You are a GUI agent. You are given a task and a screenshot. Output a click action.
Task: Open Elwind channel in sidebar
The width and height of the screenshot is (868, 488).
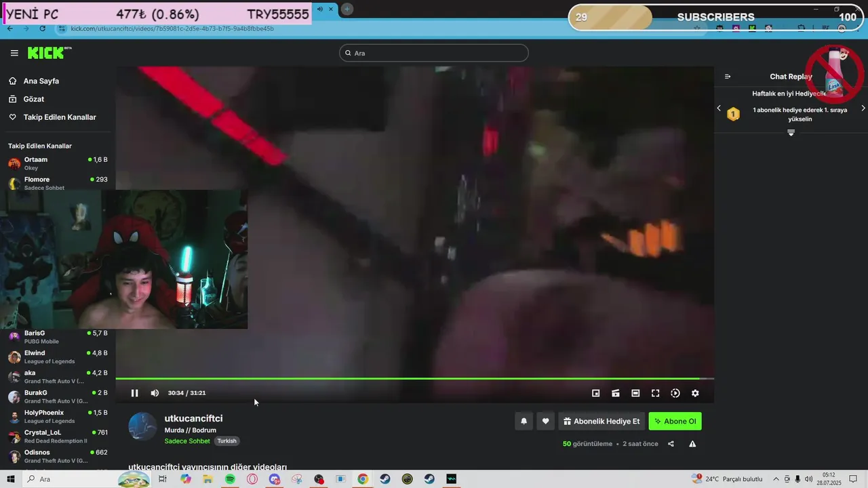point(58,357)
